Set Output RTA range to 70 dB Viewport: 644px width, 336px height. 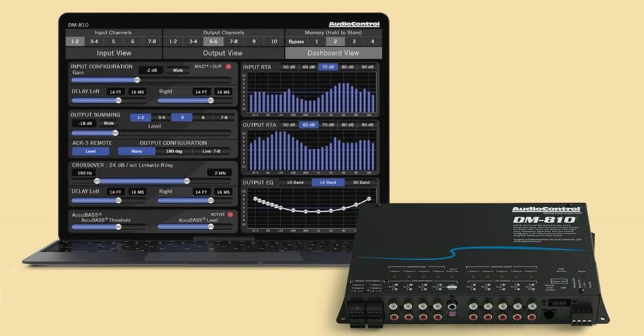tap(328, 125)
